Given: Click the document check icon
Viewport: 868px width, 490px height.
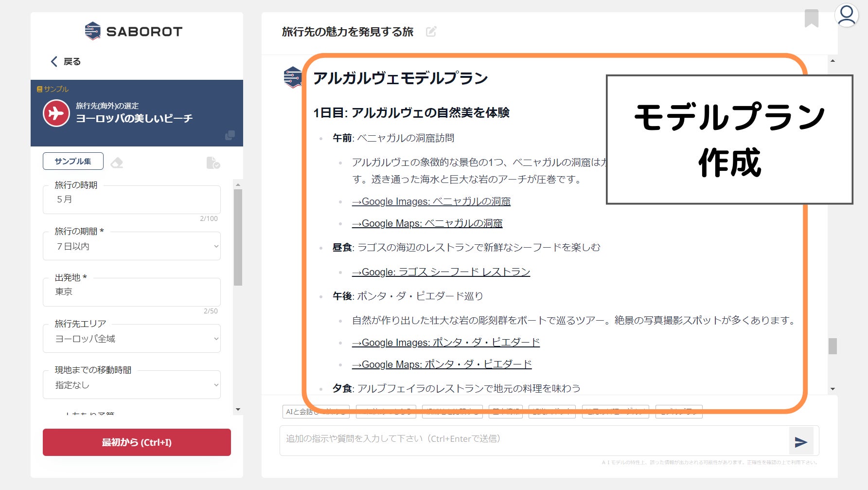Looking at the screenshot, I should (213, 163).
